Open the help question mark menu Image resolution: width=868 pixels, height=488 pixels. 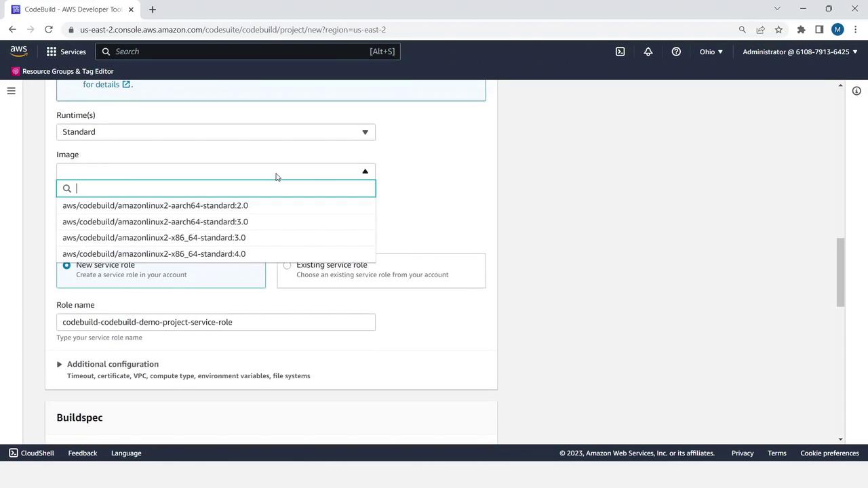676,52
